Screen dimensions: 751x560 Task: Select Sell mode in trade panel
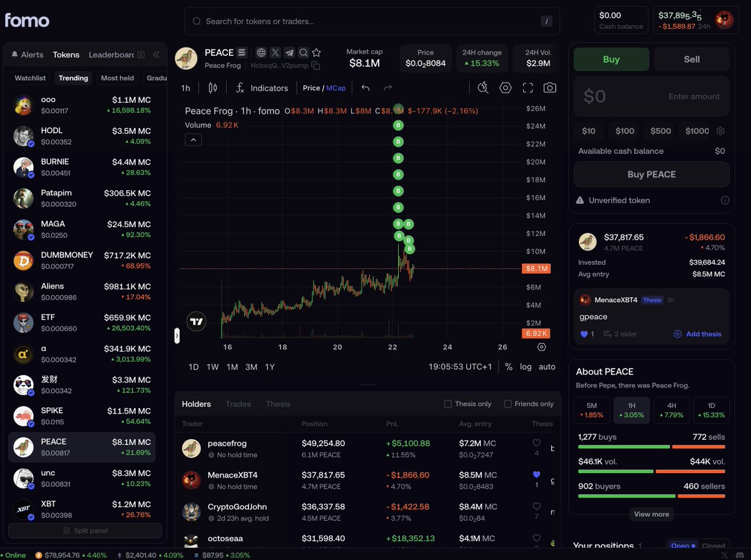pos(692,59)
